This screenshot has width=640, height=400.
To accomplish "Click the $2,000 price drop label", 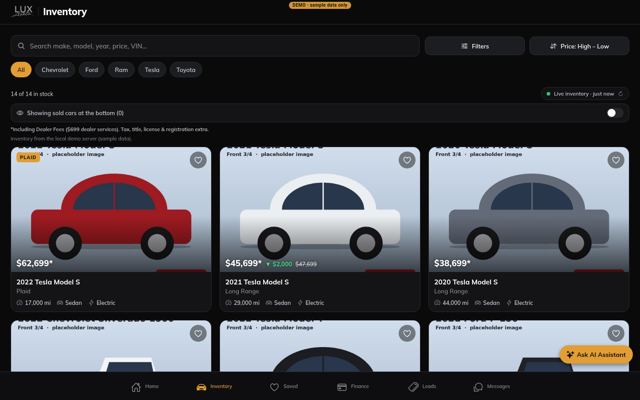I will (x=279, y=264).
